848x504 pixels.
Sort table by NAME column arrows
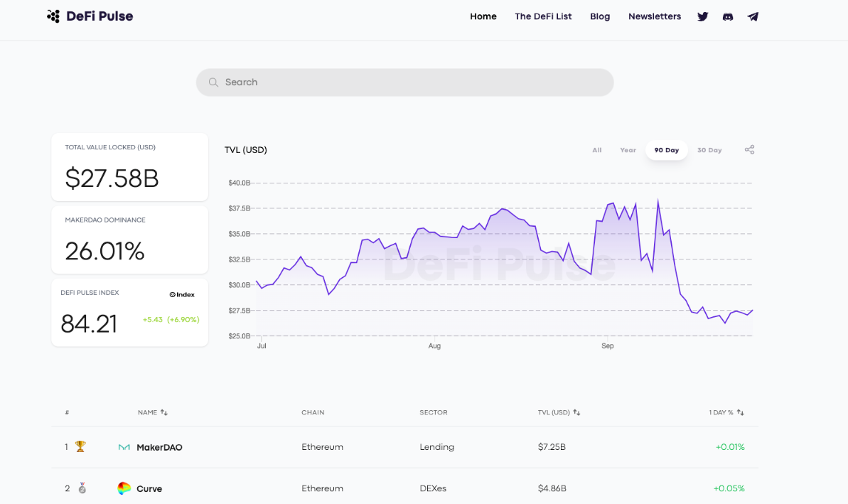pyautogui.click(x=164, y=412)
